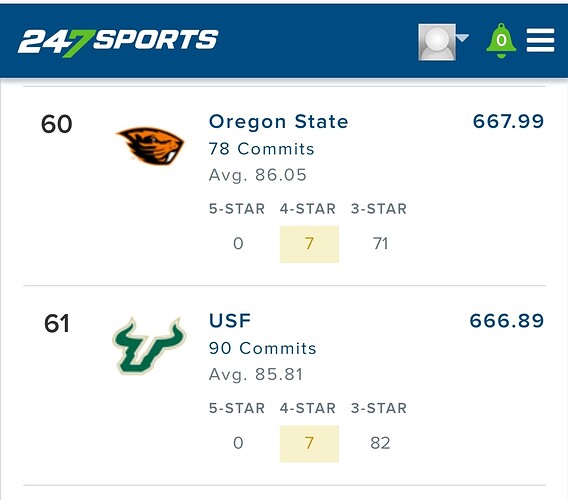Click the user profile avatar
The width and height of the screenshot is (568, 500).
tap(437, 42)
